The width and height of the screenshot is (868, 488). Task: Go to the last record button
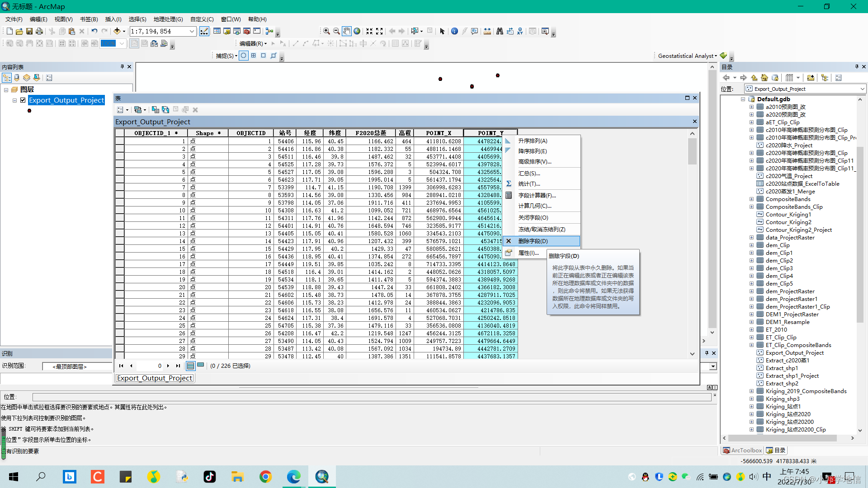tap(178, 366)
